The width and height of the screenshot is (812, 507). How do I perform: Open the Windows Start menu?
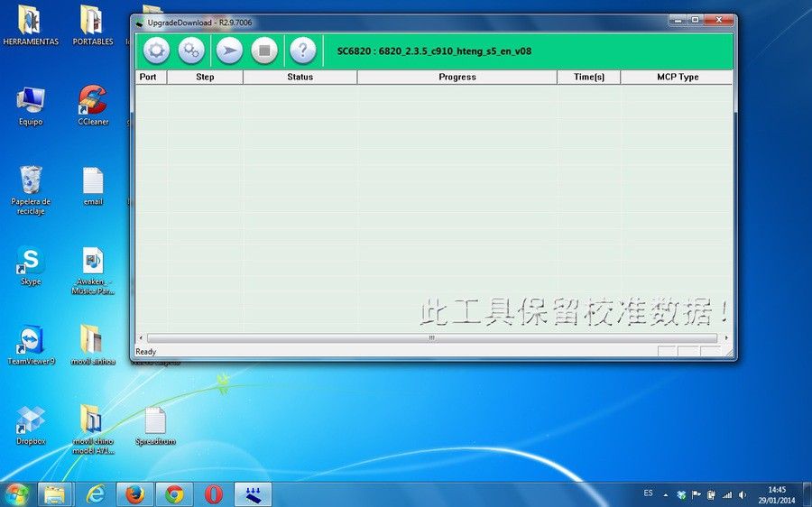tap(16, 494)
